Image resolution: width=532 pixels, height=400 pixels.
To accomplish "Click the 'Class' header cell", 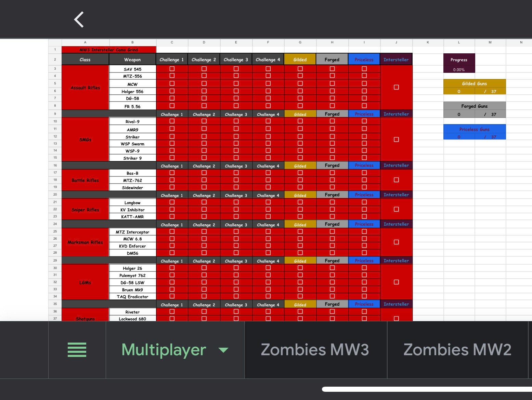I will pyautogui.click(x=85, y=59).
